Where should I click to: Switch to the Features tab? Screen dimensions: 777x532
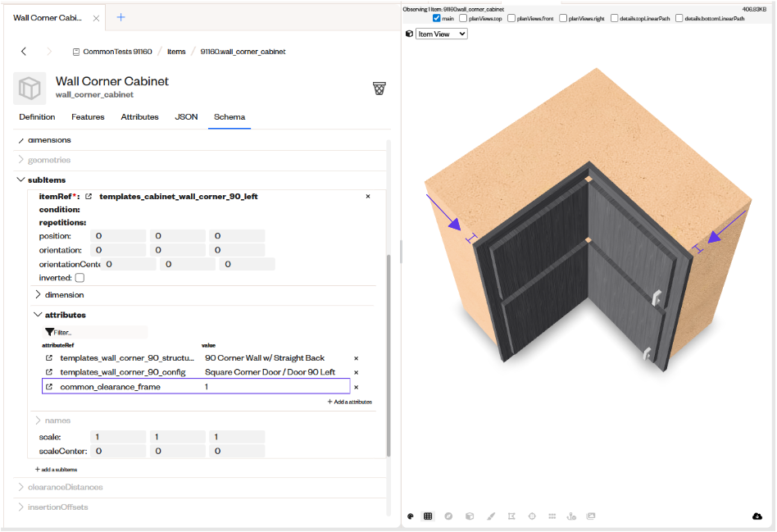point(88,117)
